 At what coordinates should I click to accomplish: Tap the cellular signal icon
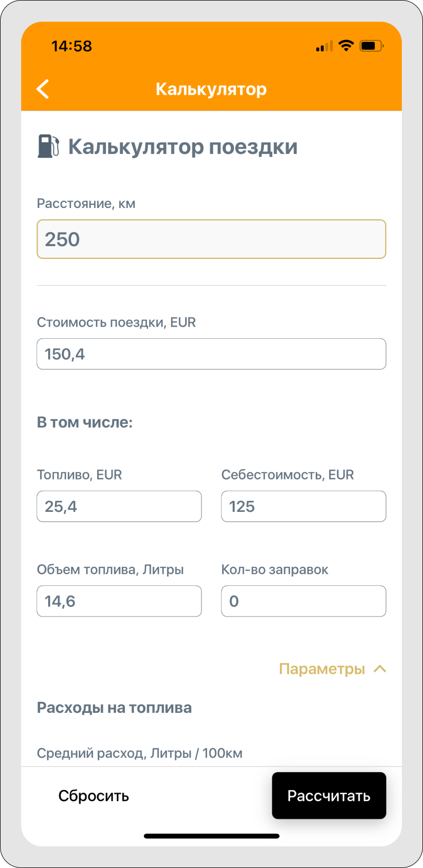(x=324, y=47)
